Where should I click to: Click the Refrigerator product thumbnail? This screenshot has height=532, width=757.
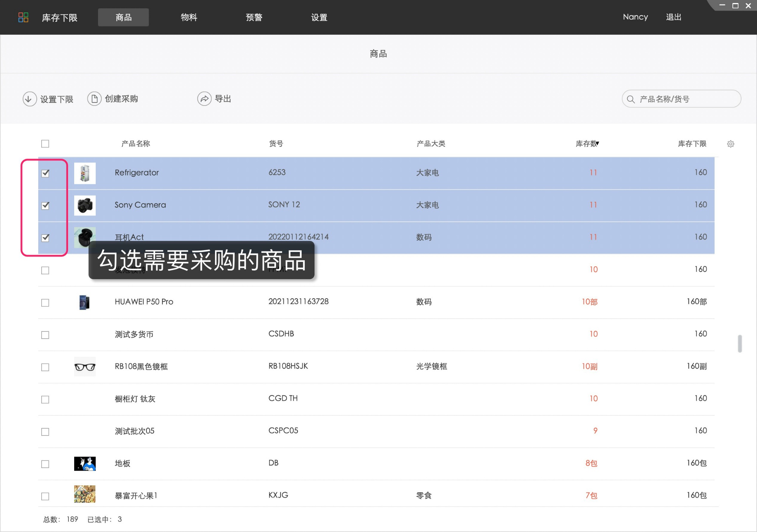tap(85, 173)
